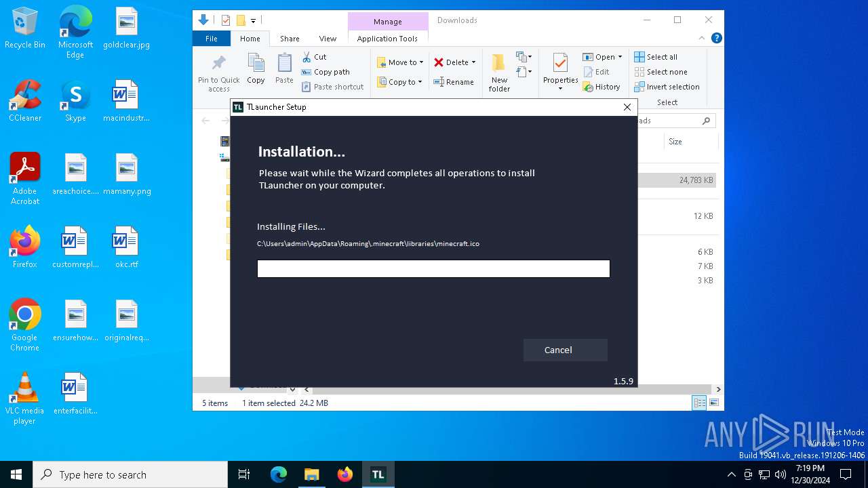Screen dimensions: 868x488
Task: Select the Manage contextual tab
Action: [388, 22]
